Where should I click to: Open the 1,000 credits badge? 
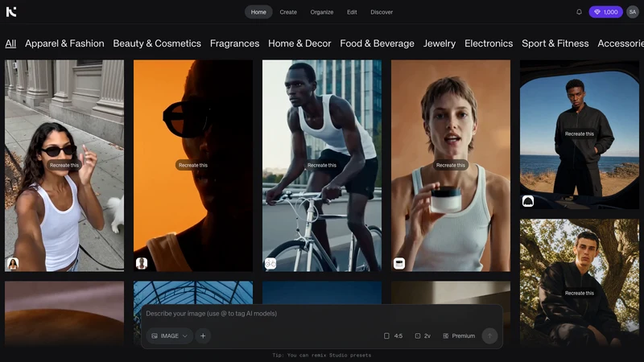606,12
